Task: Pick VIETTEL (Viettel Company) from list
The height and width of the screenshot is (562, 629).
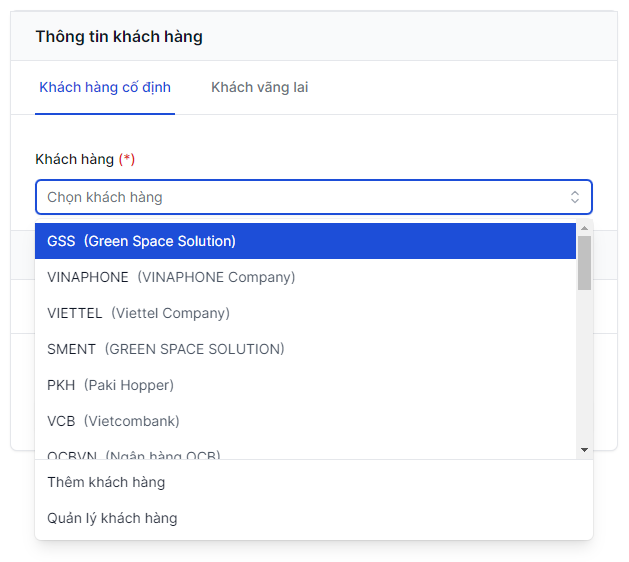Action: coord(305,313)
